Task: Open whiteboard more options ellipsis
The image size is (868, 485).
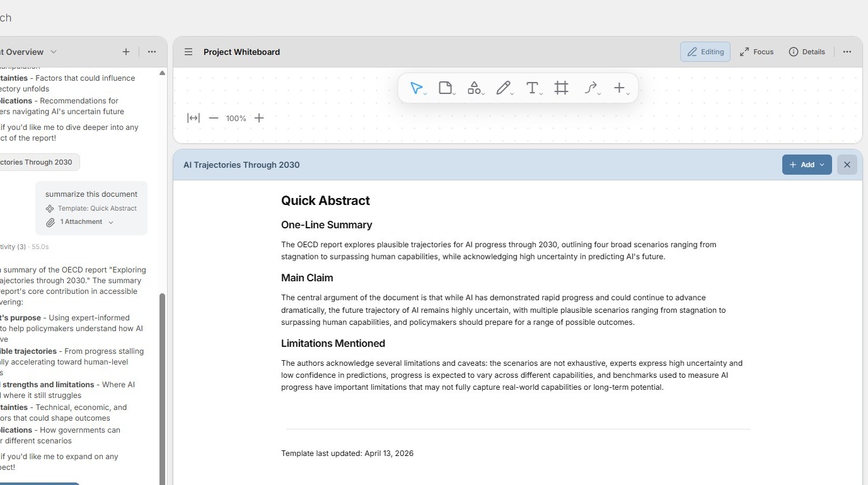Action: click(847, 52)
